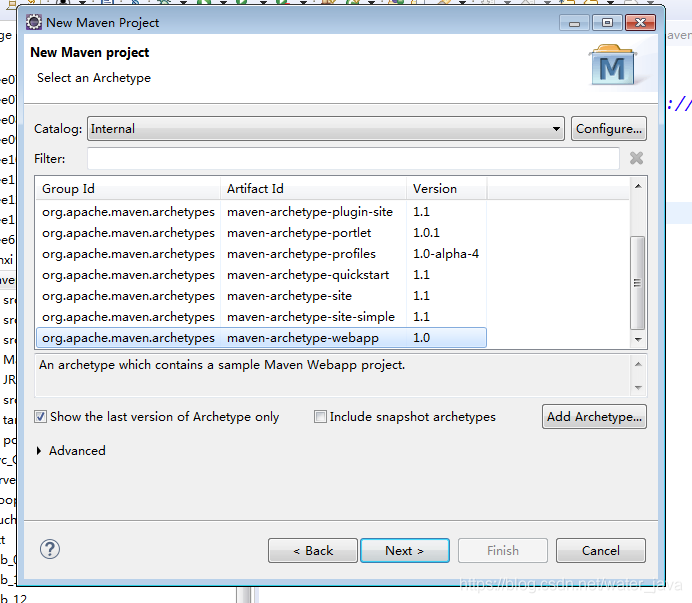This screenshot has height=603, width=692.
Task: Enable Include snapshot archetypes checkbox
Action: [x=320, y=416]
